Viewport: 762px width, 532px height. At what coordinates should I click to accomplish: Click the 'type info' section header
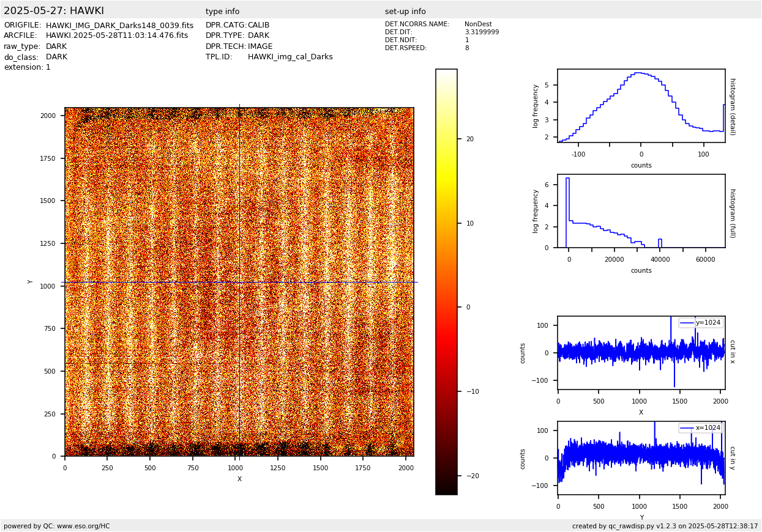[x=222, y=12]
